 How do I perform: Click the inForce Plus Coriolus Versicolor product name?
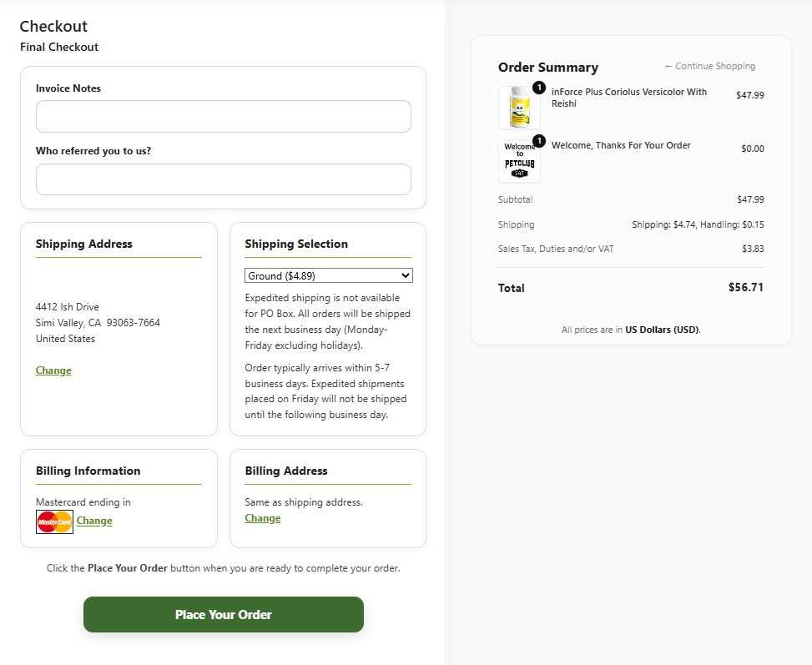[629, 98]
